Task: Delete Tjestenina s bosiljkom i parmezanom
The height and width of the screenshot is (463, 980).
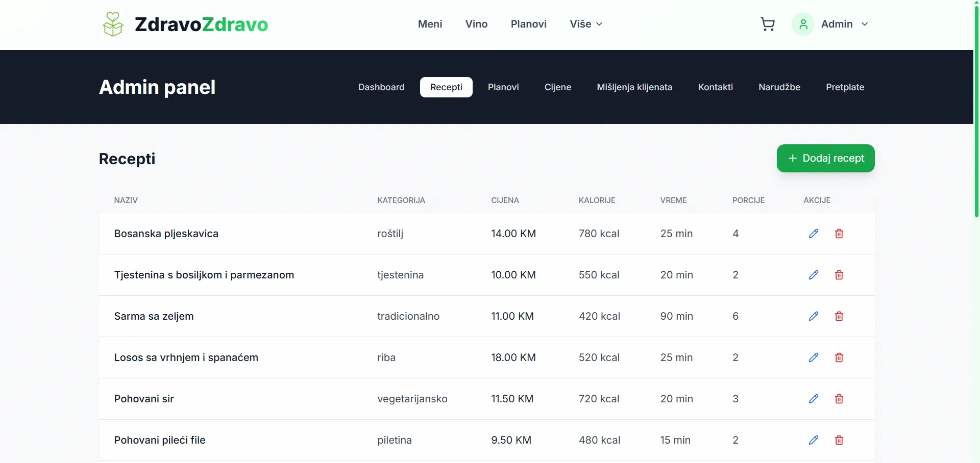Action: (839, 275)
